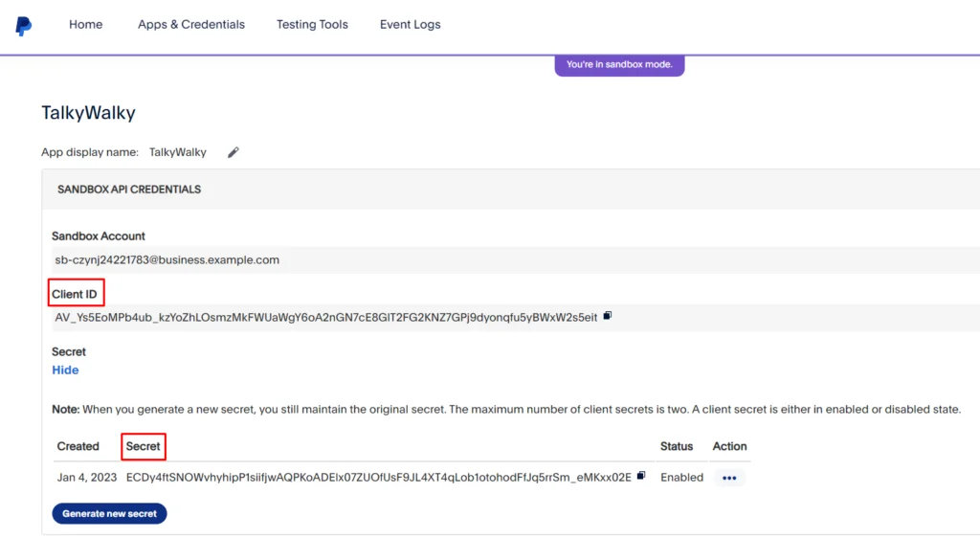The height and width of the screenshot is (538, 980).
Task: Click the Sandbox Account label
Action: coord(99,236)
